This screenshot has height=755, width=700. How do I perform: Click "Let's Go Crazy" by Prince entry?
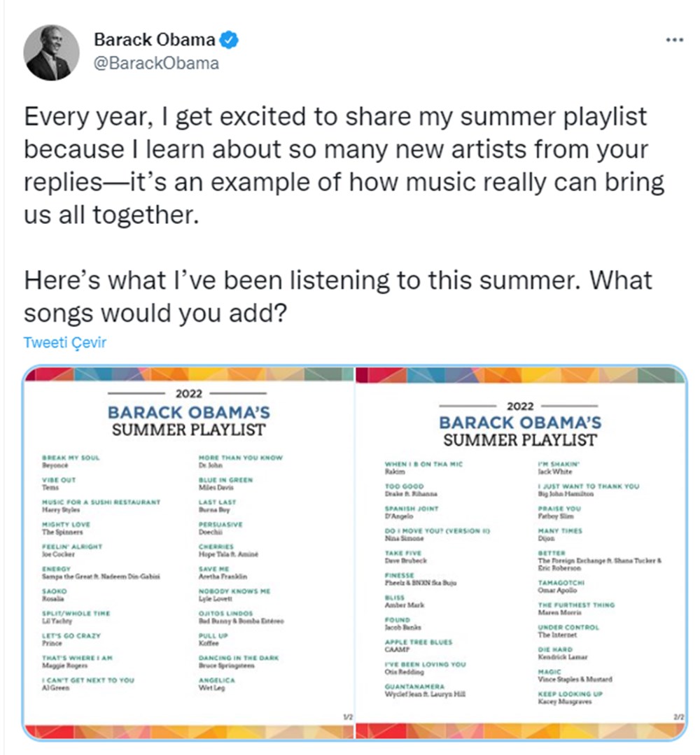(71, 640)
